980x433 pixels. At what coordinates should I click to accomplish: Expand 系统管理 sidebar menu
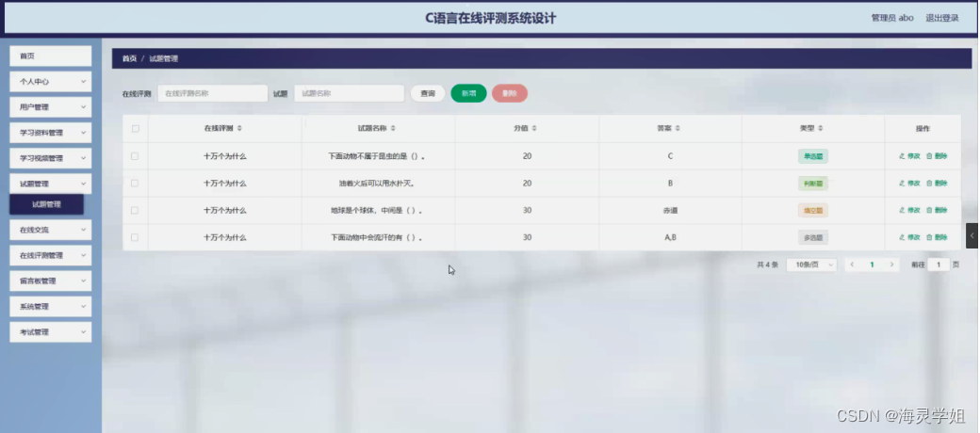pos(51,306)
